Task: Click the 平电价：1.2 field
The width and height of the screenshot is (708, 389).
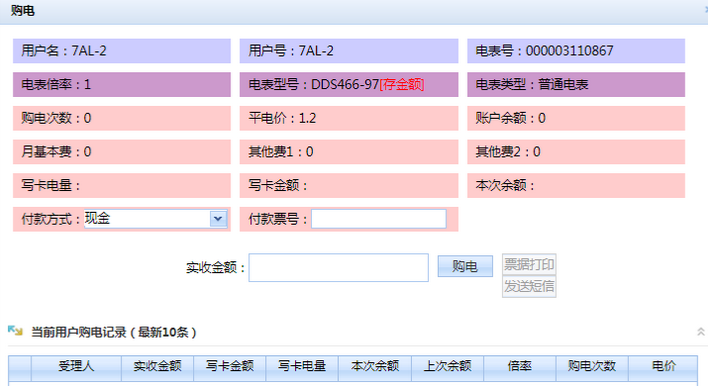Action: (349, 118)
